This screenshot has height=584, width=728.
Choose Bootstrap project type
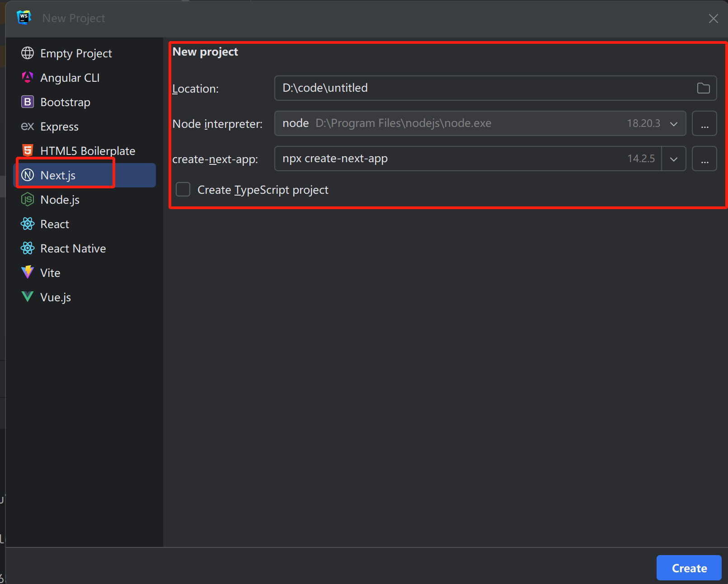[85, 102]
